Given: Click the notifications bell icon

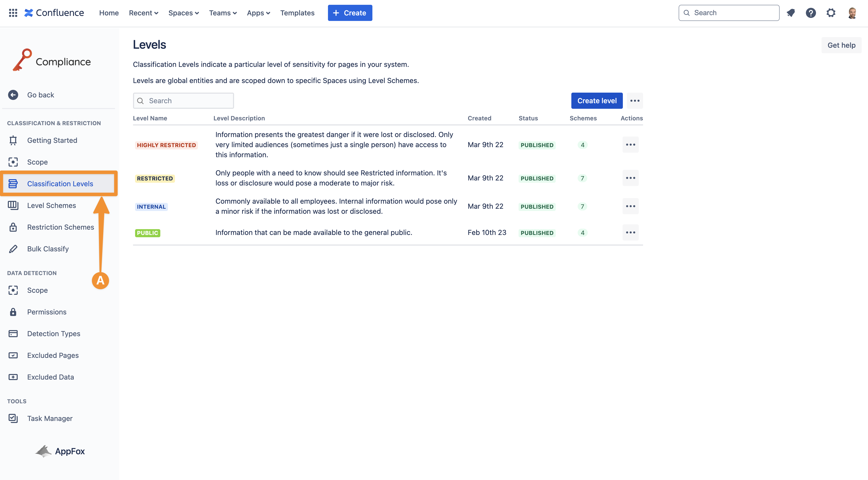Looking at the screenshot, I should 790,13.
